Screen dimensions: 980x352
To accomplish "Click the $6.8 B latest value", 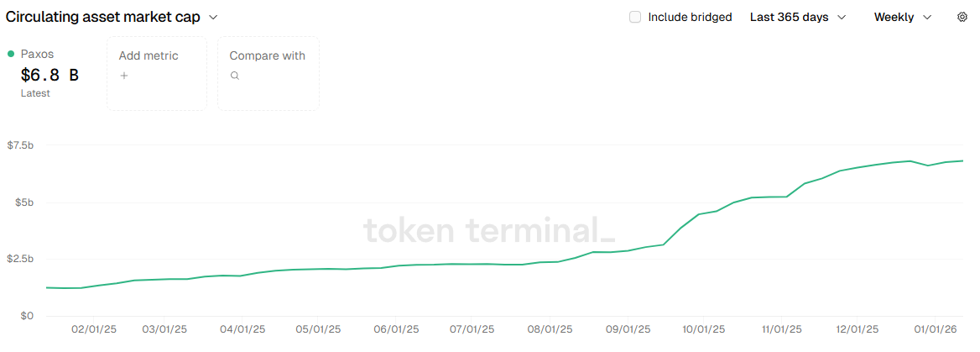I will click(50, 75).
